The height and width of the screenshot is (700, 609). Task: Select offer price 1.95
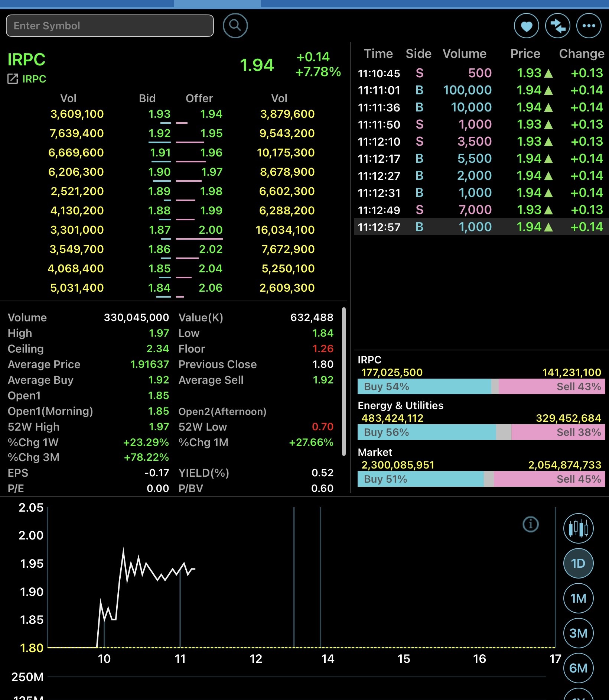coord(211,133)
